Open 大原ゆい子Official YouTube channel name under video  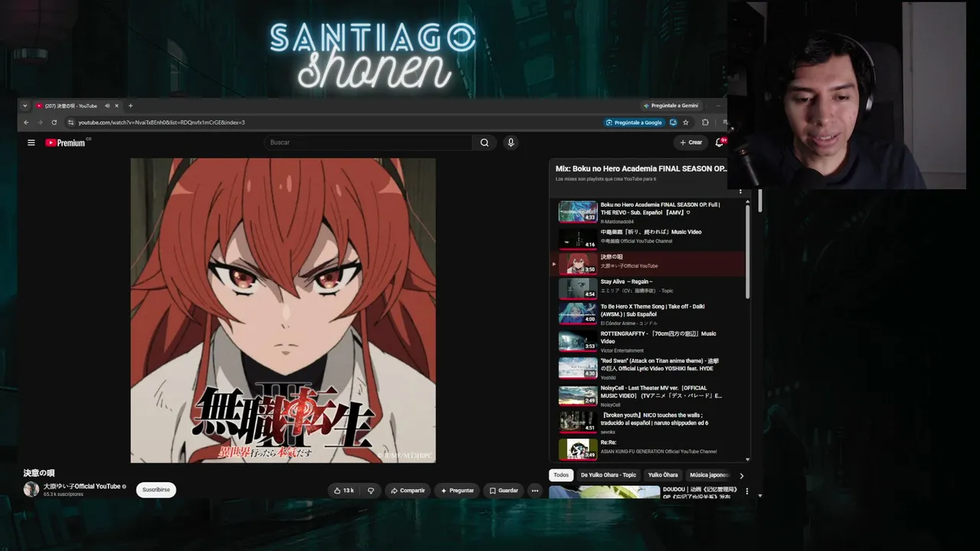click(x=82, y=487)
